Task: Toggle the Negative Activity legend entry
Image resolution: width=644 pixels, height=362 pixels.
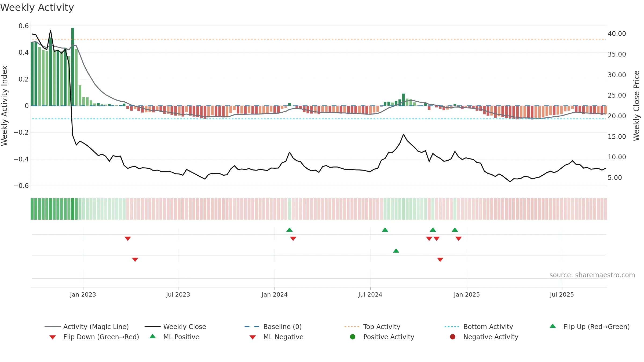Action: tap(484, 337)
